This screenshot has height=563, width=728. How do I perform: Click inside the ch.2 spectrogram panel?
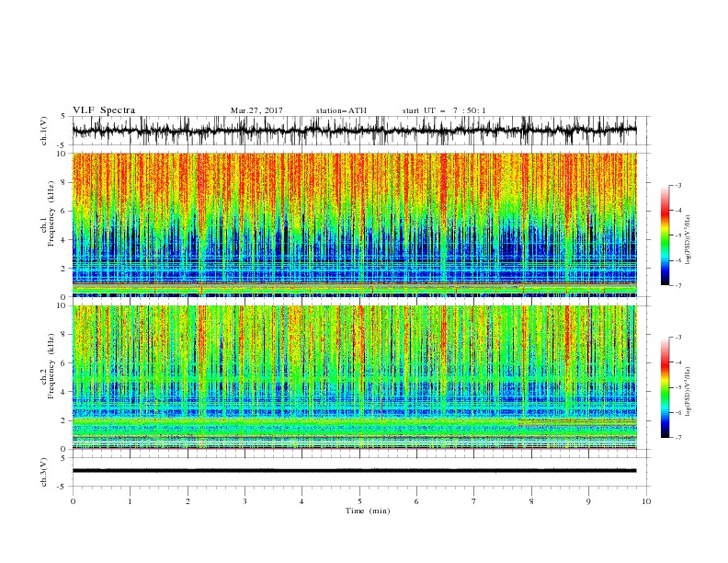coord(354,377)
